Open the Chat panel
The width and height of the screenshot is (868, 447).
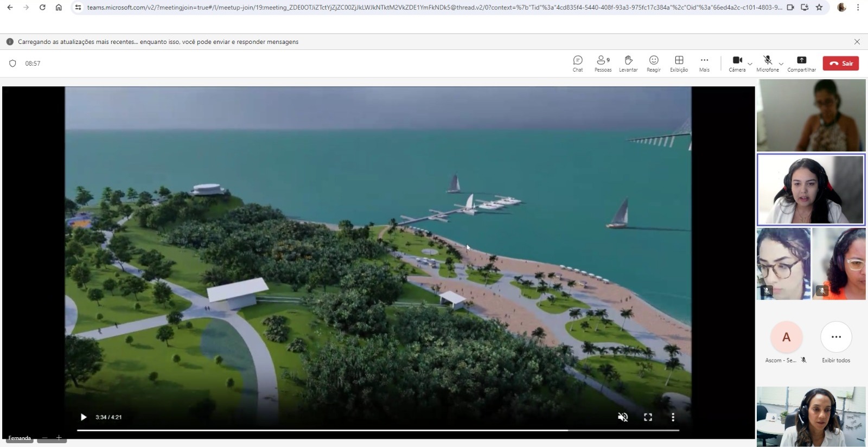point(578,63)
